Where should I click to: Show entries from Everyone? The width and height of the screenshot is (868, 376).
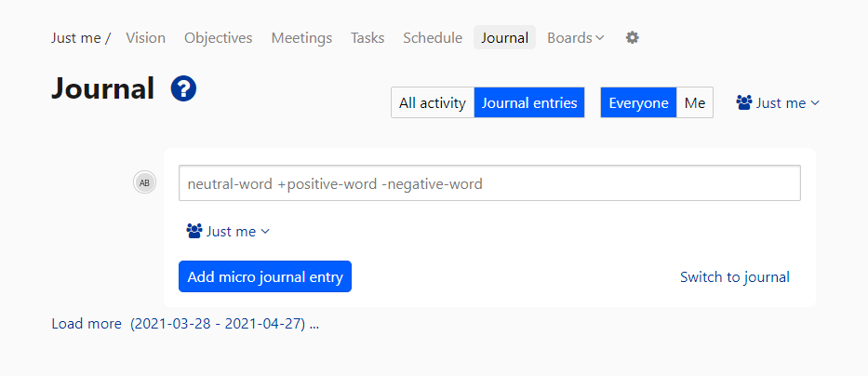(x=638, y=103)
